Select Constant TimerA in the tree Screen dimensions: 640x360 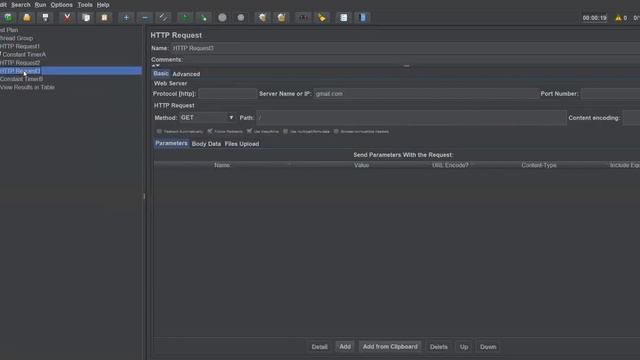coord(24,54)
